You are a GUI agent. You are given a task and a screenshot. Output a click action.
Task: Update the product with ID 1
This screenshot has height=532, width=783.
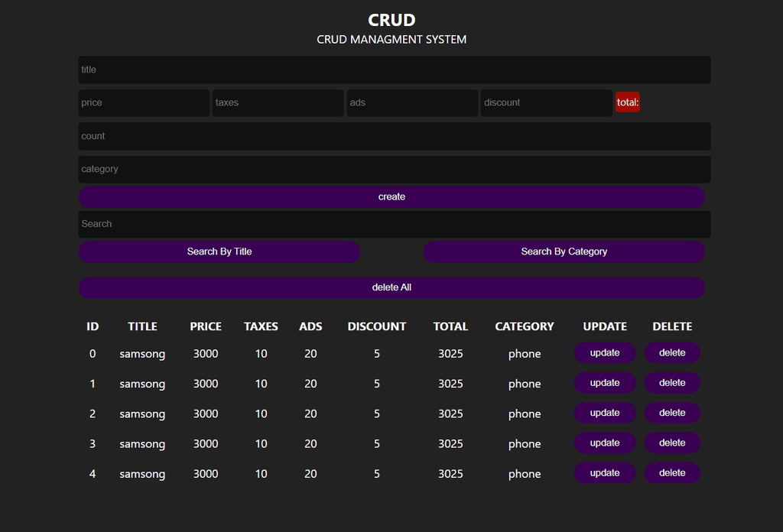(x=605, y=383)
